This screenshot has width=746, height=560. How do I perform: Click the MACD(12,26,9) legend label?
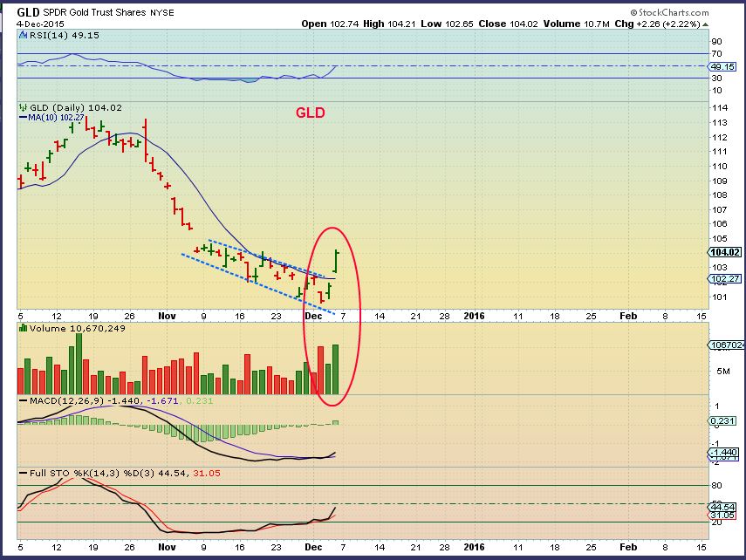click(66, 400)
